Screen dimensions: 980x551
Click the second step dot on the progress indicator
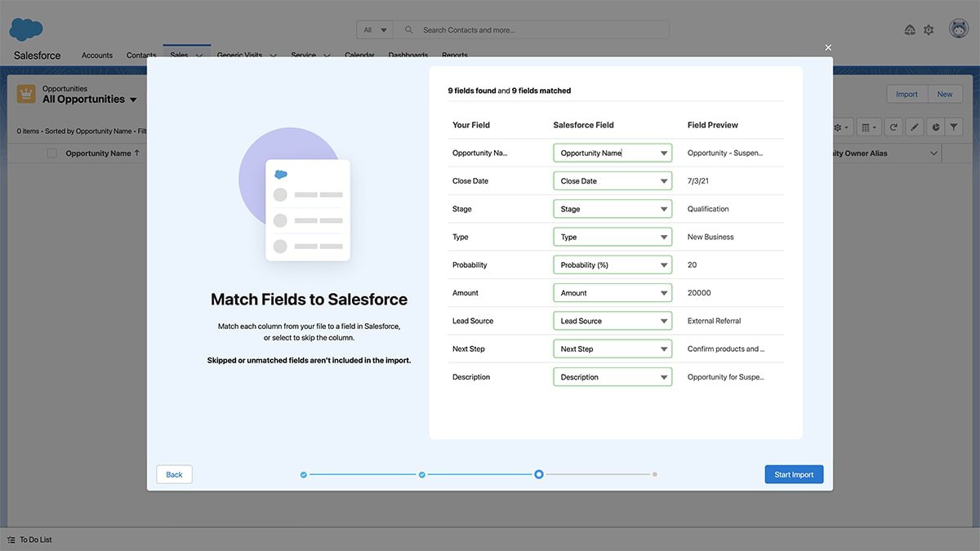click(422, 473)
